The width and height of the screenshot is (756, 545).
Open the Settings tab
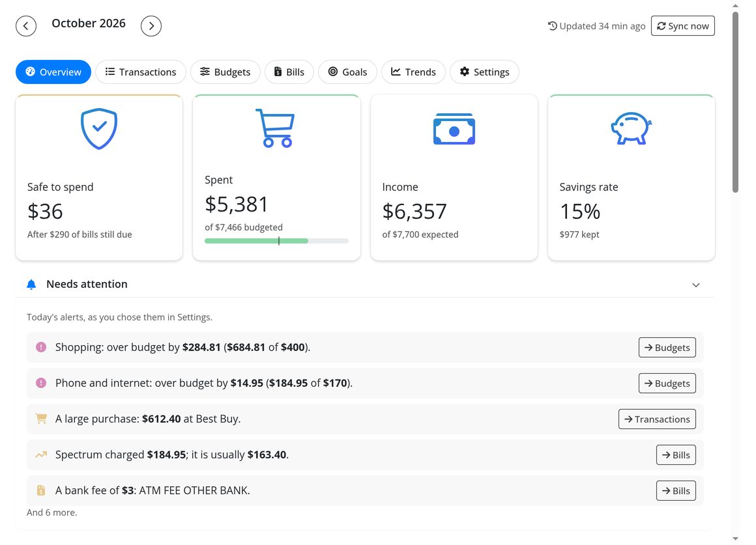(484, 72)
